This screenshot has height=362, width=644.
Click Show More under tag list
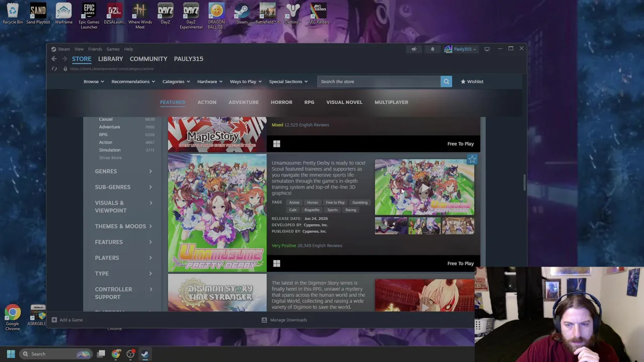tap(110, 158)
